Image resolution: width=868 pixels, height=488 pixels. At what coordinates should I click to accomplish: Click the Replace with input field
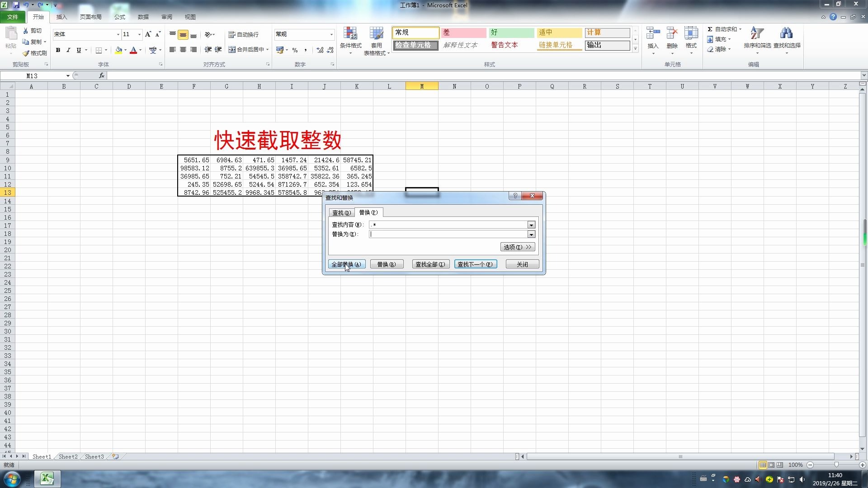pos(448,235)
